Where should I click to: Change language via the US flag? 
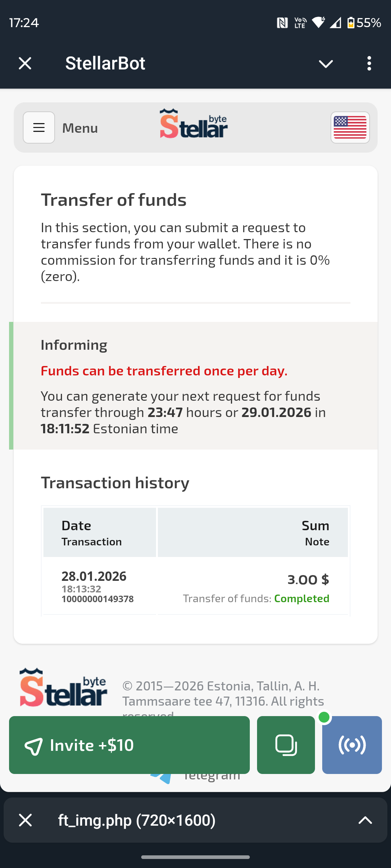point(350,128)
